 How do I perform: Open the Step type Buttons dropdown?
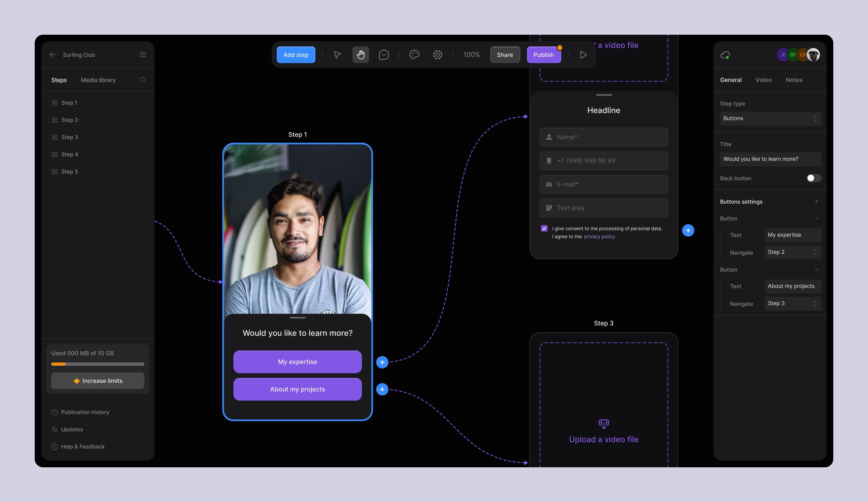pyautogui.click(x=770, y=119)
